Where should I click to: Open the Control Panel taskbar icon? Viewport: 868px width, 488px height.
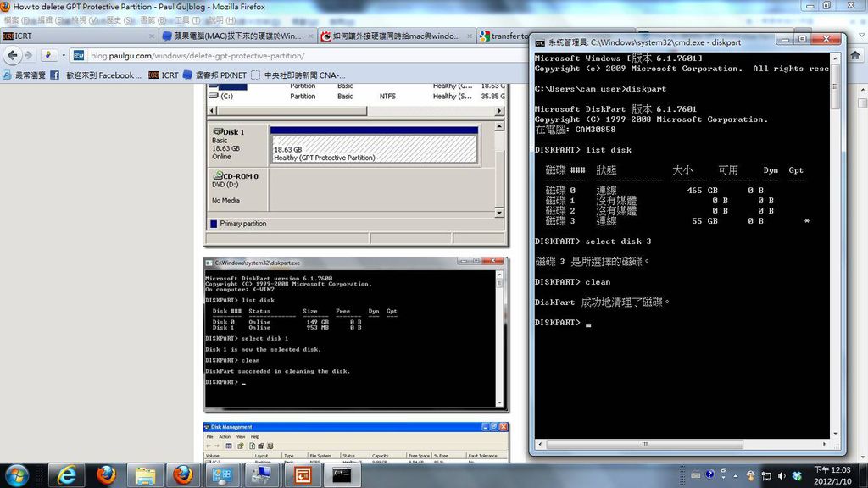(x=223, y=475)
